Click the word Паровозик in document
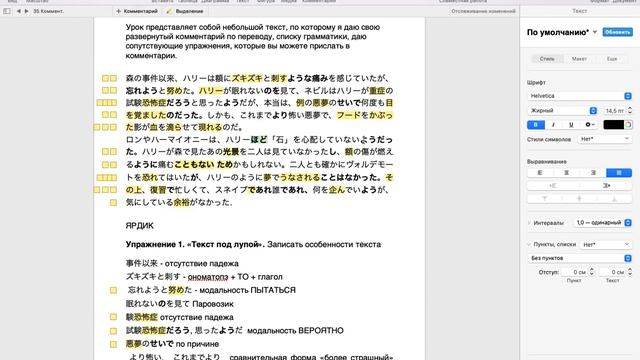Screen dimensions: 640x360 pyautogui.click(x=213, y=304)
